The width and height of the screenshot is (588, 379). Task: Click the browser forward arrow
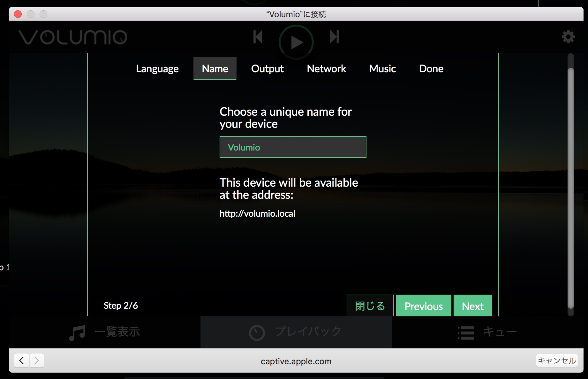37,360
